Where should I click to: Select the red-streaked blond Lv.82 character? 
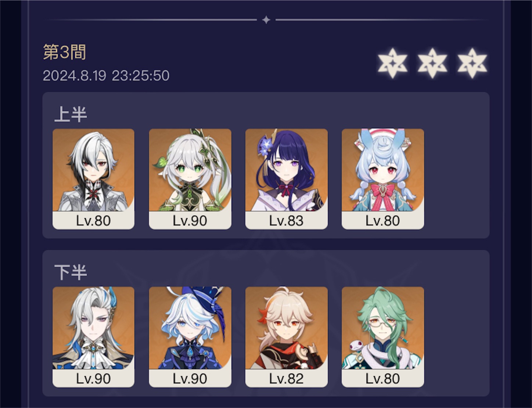click(286, 337)
